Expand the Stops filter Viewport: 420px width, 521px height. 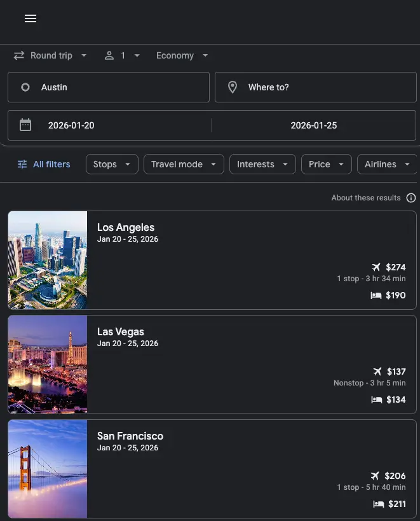pyautogui.click(x=112, y=164)
